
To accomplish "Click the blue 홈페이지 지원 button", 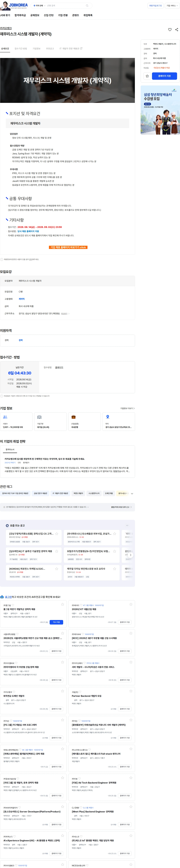I will (x=165, y=76).
